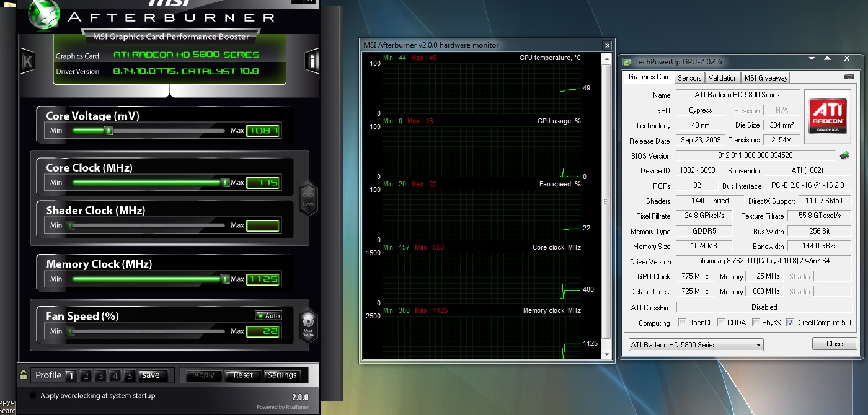Viewport: 868px width, 415px height.
Task: Click the up-arrow icon in GPU-Z title bar
Action: coord(827,58)
